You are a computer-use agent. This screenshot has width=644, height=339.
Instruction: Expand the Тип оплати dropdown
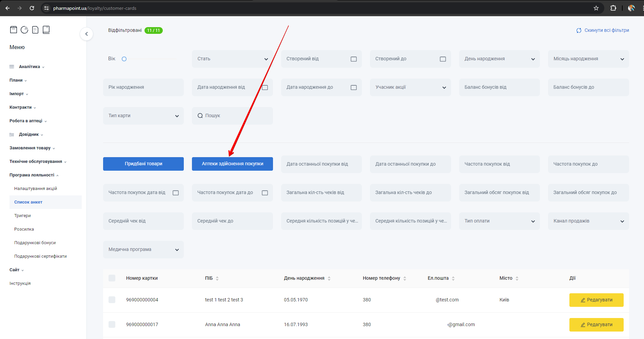(x=499, y=221)
